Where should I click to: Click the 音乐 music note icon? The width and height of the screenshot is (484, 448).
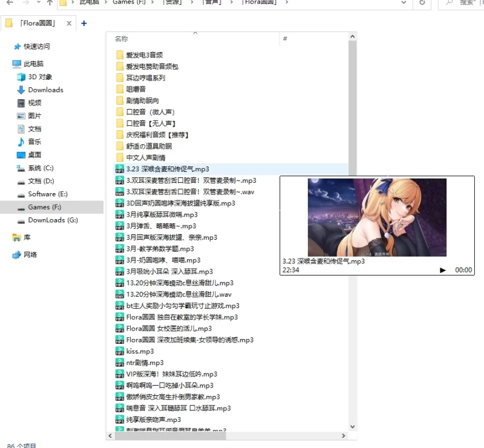coord(21,142)
